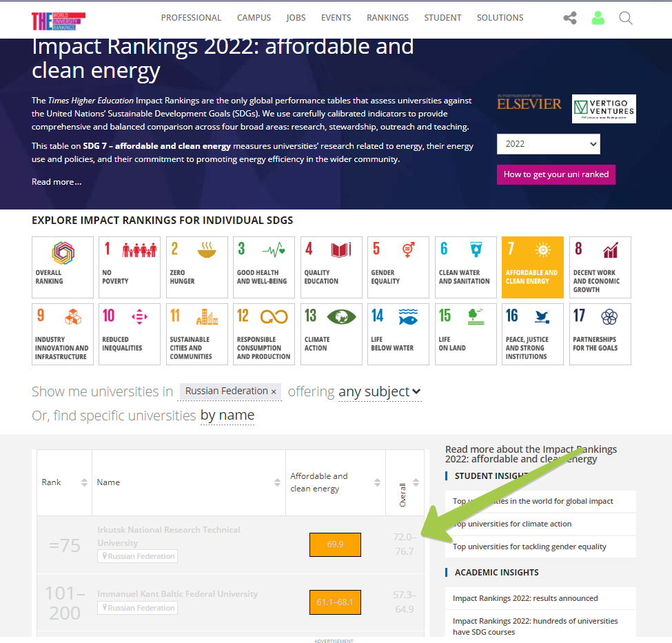Open the Rankings menu item
This screenshot has width=672, height=643.
click(387, 18)
